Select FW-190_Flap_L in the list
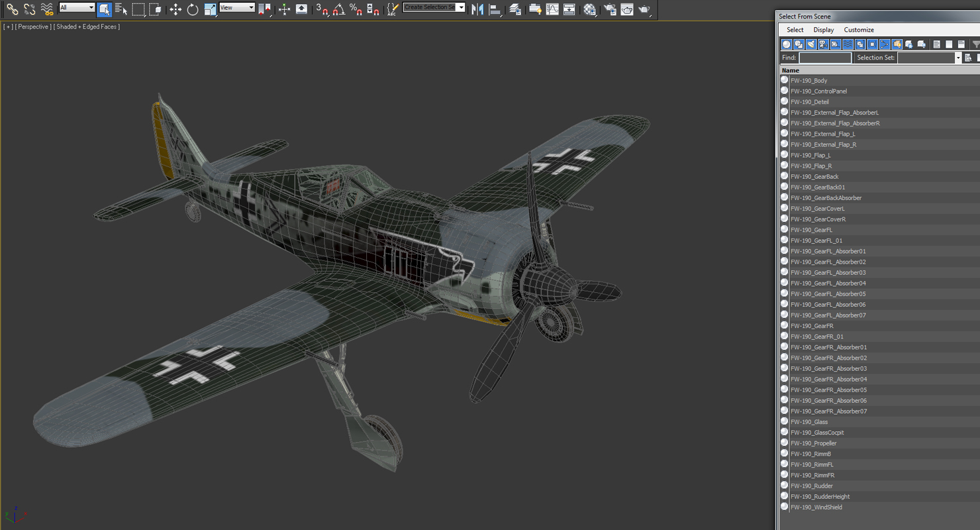This screenshot has height=530, width=980. [879, 155]
